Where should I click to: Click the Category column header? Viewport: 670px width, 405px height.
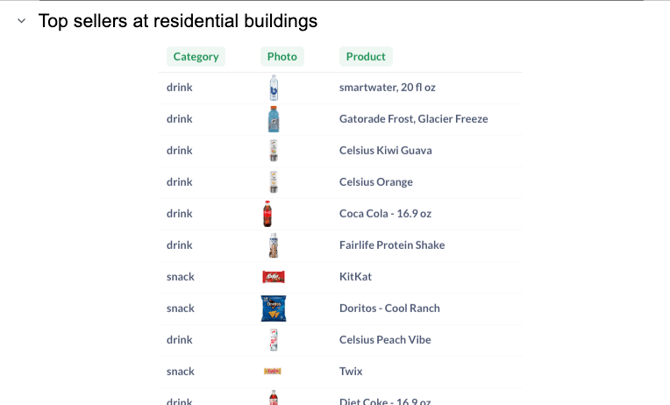coord(196,57)
